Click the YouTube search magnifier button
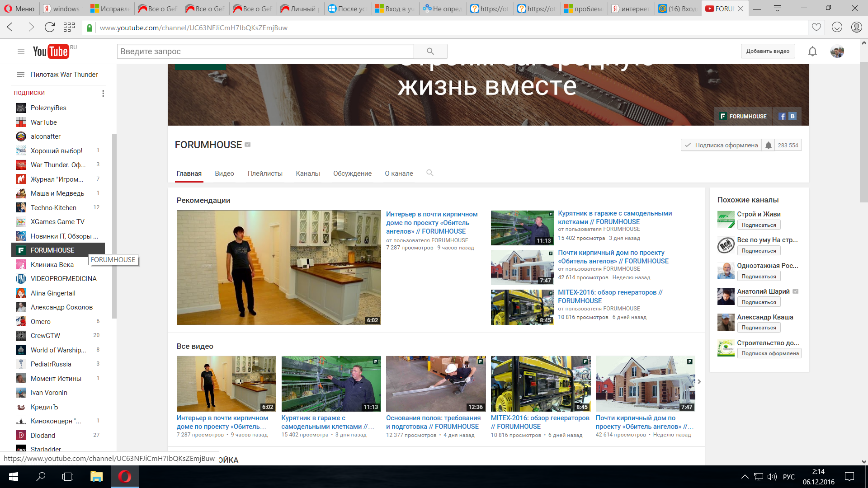This screenshot has height=488, width=868. point(430,52)
